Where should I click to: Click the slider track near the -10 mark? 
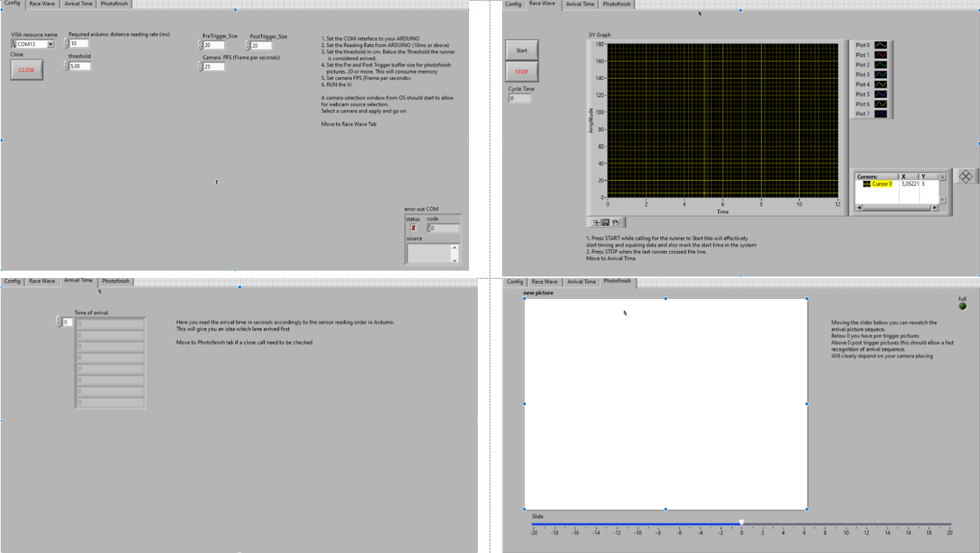pyautogui.click(x=638, y=524)
